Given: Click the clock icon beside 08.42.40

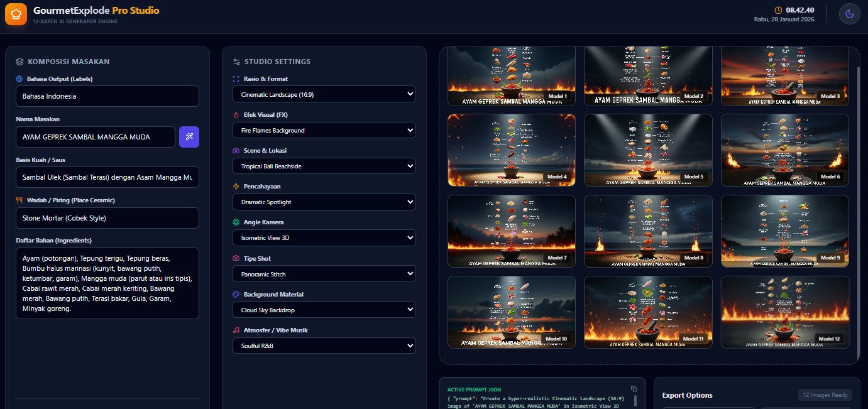Looking at the screenshot, I should (779, 10).
